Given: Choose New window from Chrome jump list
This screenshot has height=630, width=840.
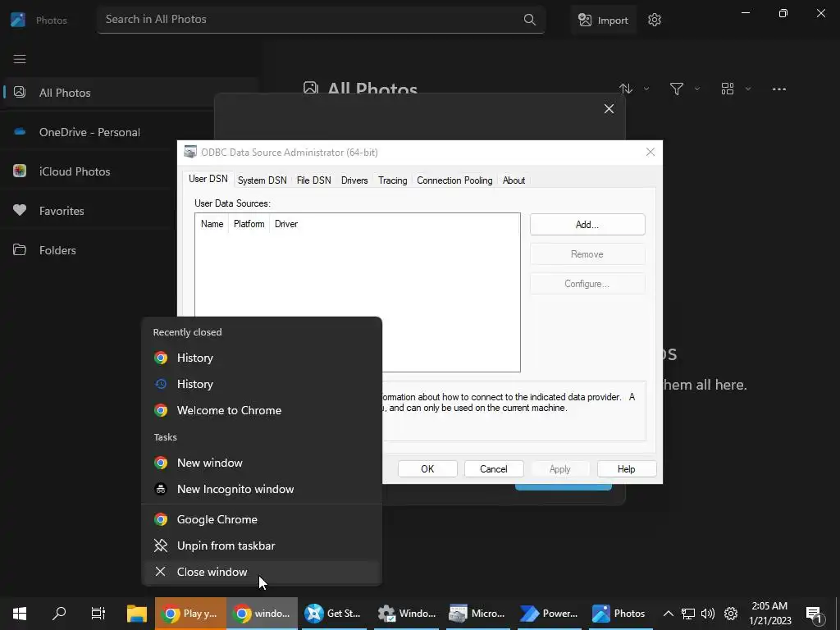Looking at the screenshot, I should pyautogui.click(x=262, y=463).
